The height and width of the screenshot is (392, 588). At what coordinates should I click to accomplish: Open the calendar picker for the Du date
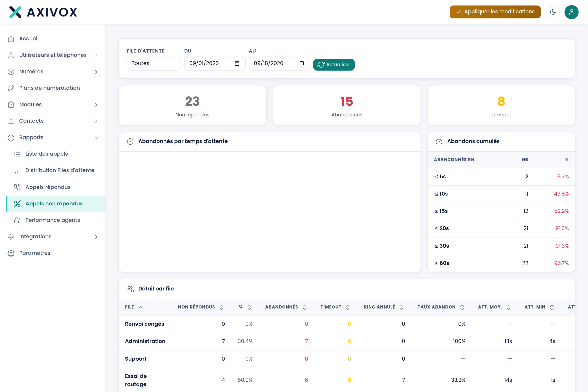[237, 63]
